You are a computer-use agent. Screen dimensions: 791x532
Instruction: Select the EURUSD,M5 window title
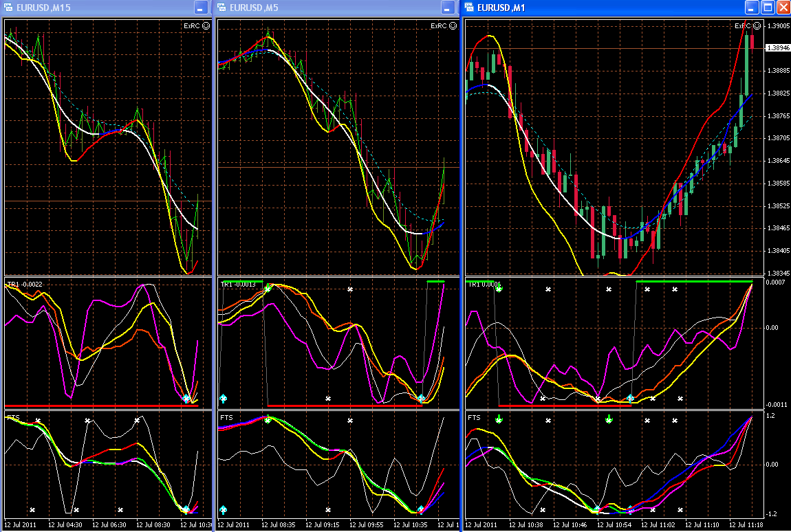click(254, 8)
